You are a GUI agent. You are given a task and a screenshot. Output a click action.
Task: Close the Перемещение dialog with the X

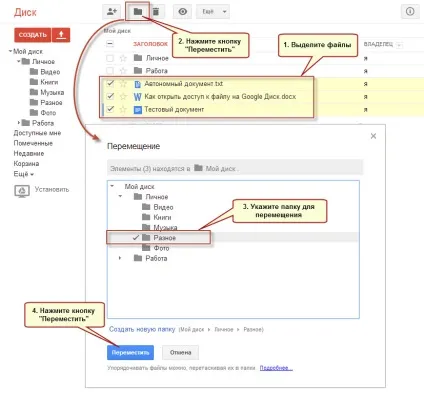coord(373,136)
